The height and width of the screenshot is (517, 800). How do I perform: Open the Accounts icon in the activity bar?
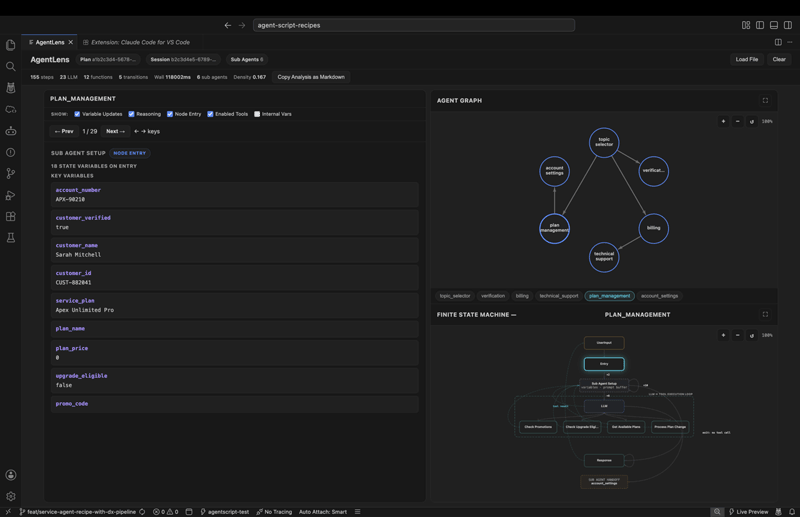pos(10,475)
